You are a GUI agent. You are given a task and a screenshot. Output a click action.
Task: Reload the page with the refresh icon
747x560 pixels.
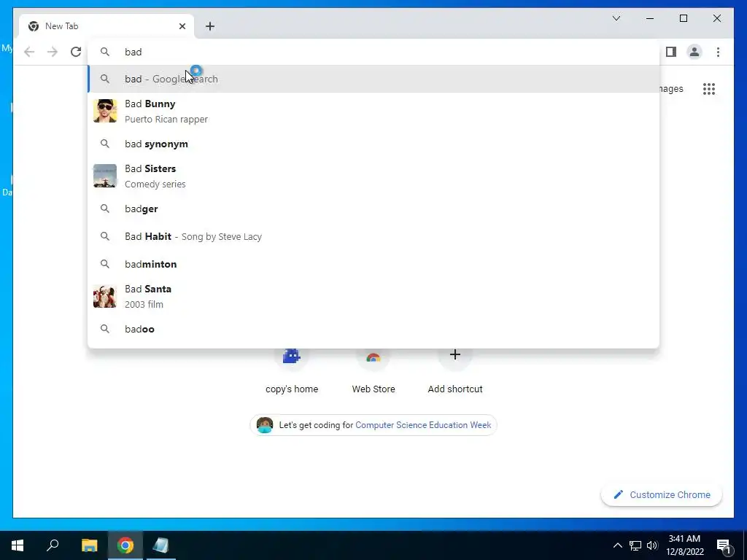[x=76, y=52]
